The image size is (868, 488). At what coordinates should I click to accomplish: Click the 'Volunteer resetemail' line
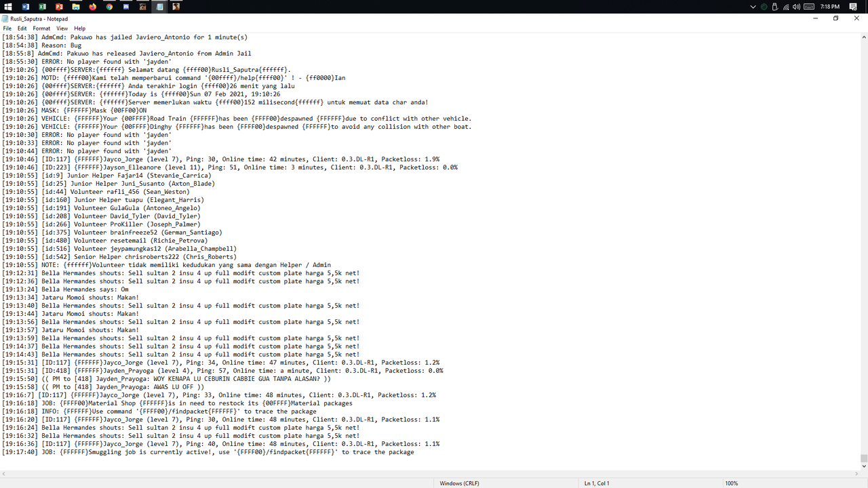[104, 241]
